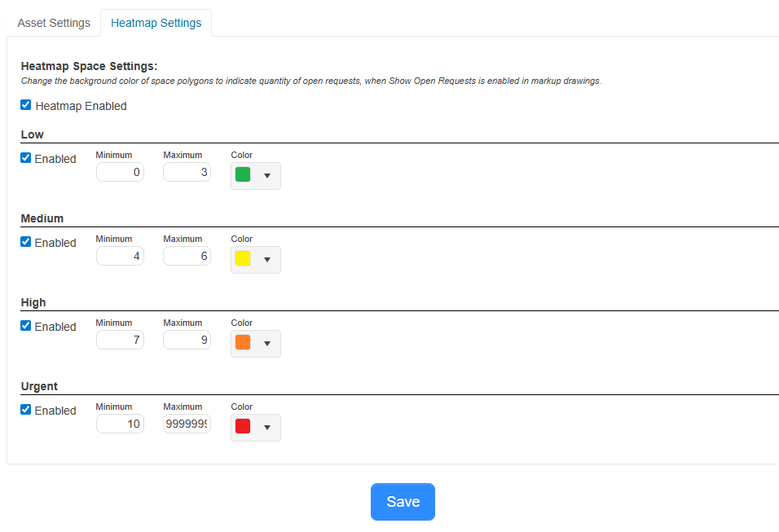The height and width of the screenshot is (532, 779).
Task: Switch to the Asset Settings tab
Action: tap(53, 23)
